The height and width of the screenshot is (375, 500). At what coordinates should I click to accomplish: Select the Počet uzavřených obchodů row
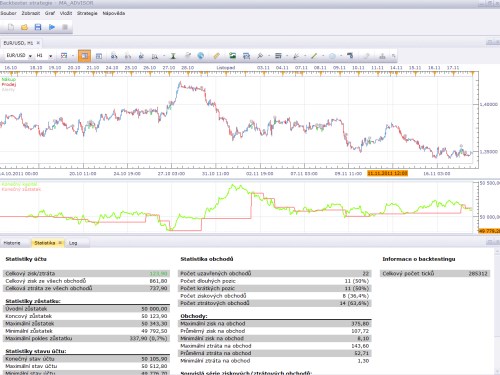click(x=275, y=274)
